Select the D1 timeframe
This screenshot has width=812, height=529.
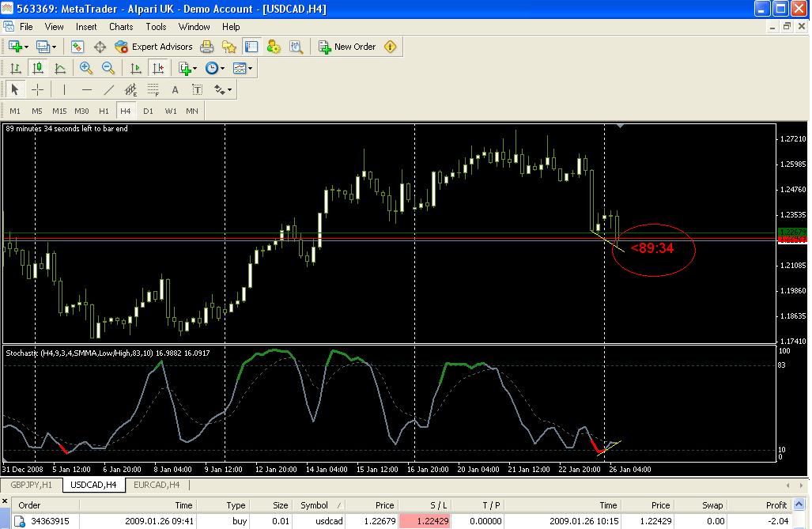pyautogui.click(x=148, y=111)
